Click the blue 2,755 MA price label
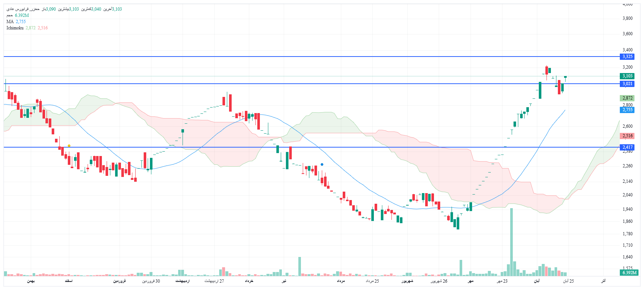 click(x=628, y=110)
